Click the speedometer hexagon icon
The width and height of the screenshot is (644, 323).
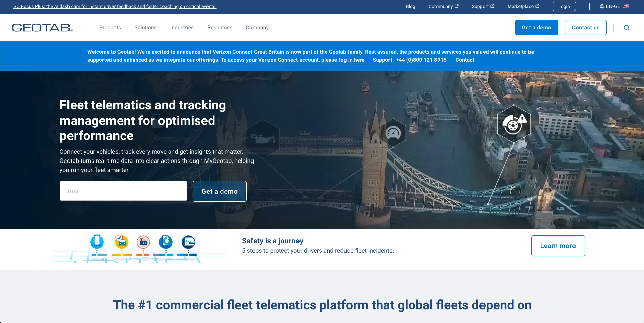[x=394, y=133]
